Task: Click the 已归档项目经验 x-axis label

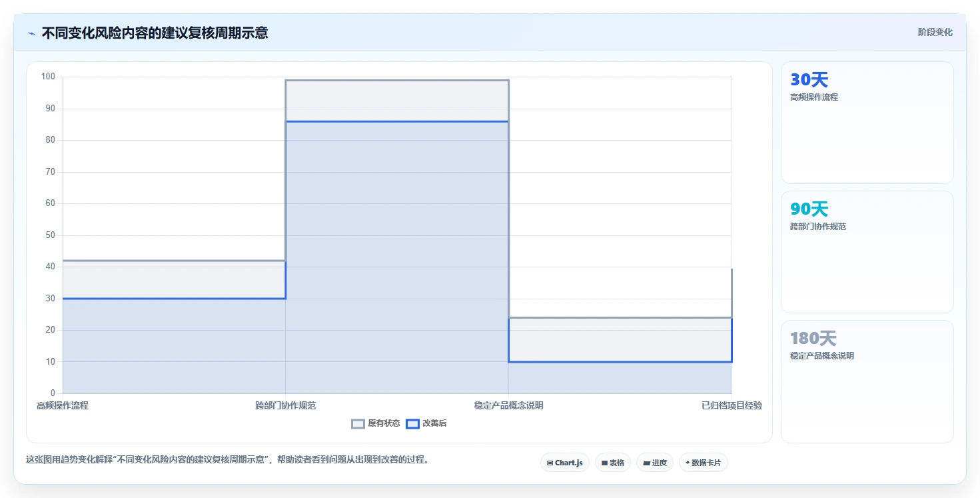Action: click(732, 405)
